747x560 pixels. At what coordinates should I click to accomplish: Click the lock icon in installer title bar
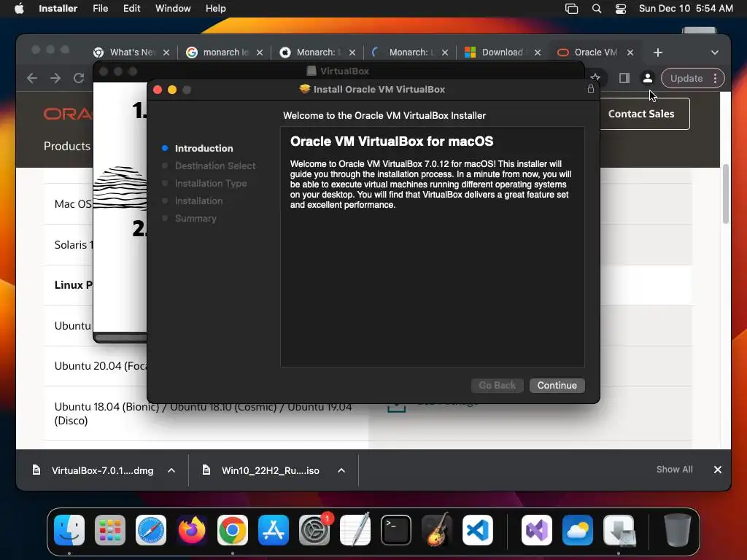[x=590, y=89]
